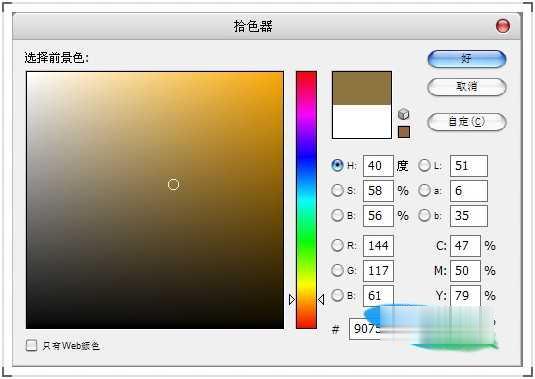Click the C field showing 47
The image size is (535, 379).
click(465, 246)
